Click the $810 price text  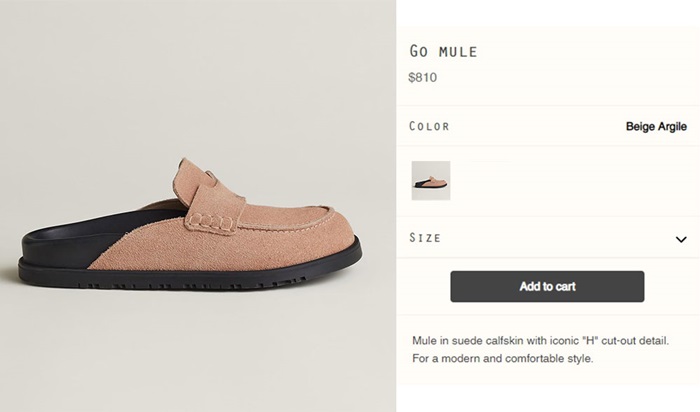423,77
